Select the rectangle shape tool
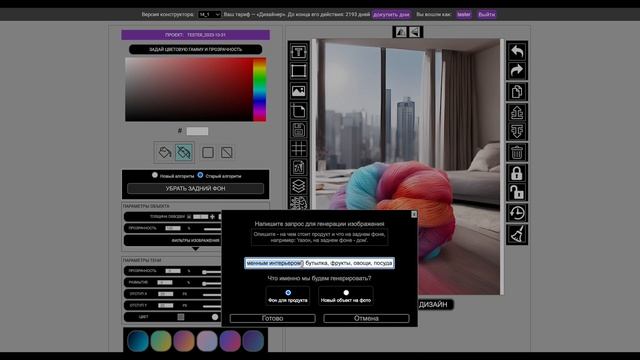Image resolution: width=640 pixels, height=360 pixels. (x=298, y=71)
